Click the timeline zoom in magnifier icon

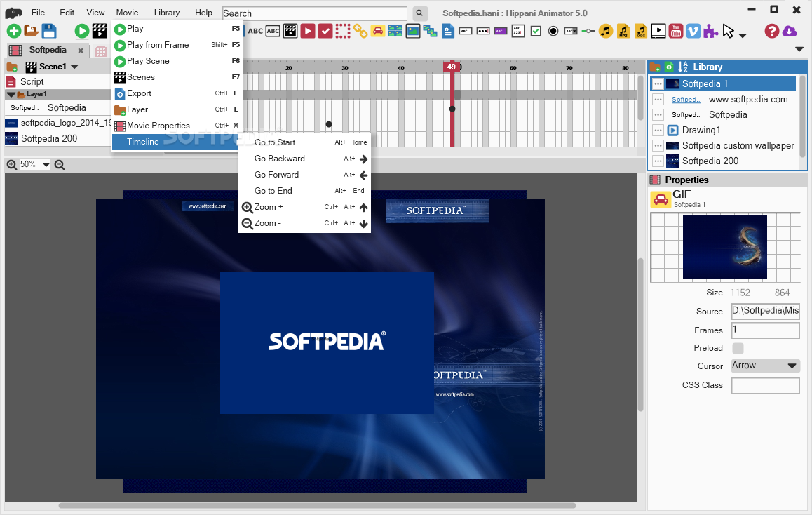pyautogui.click(x=11, y=165)
